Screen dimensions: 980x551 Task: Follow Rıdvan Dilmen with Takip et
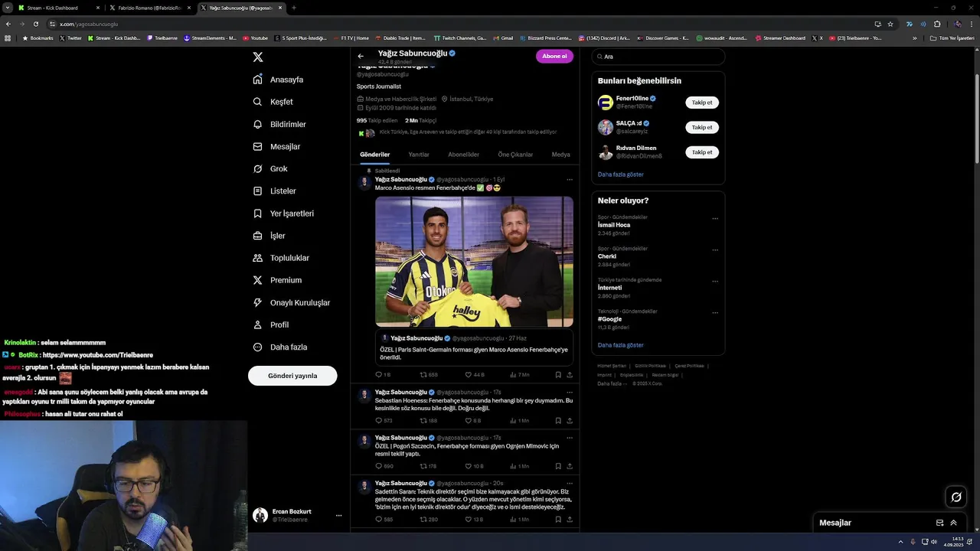(x=702, y=152)
